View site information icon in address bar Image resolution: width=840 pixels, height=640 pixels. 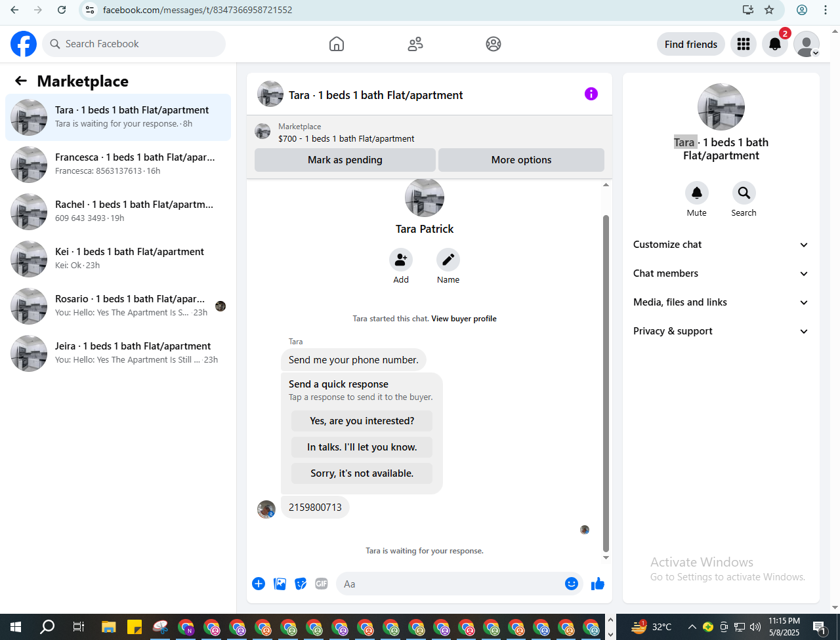click(x=91, y=10)
